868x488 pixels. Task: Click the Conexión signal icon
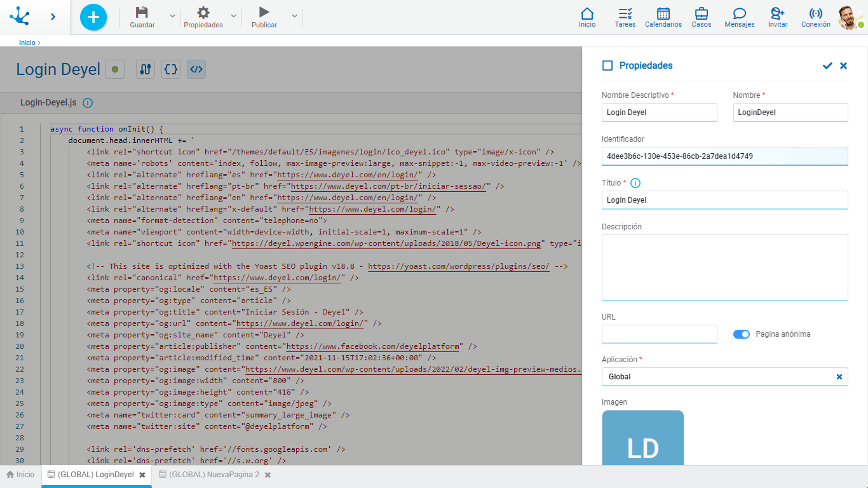pyautogui.click(x=816, y=13)
